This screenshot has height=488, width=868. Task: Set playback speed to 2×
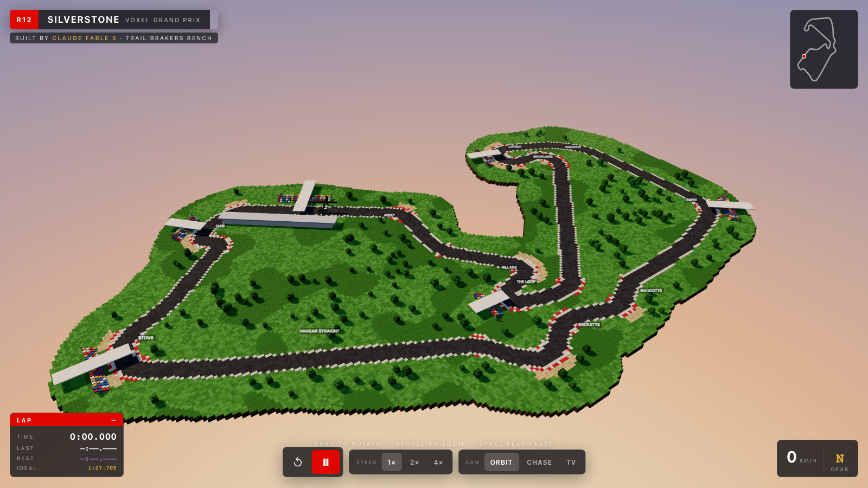[x=414, y=463]
